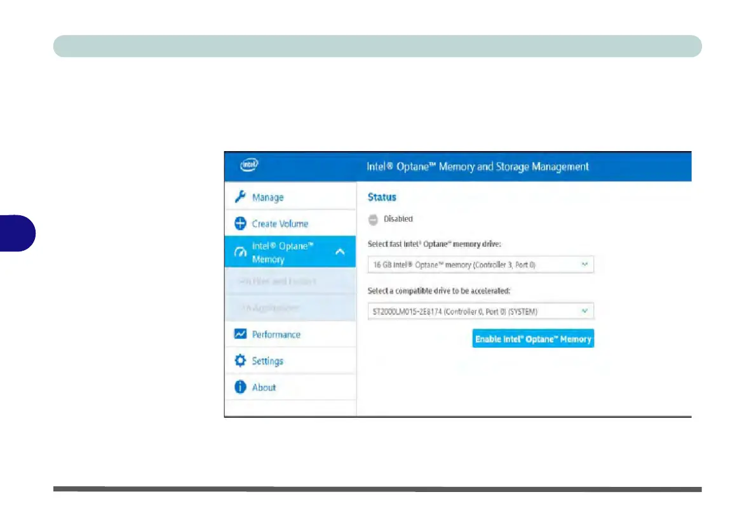Click the 'Select fast Intel Optane memory drive' label
756x532 pixels.
click(435, 244)
